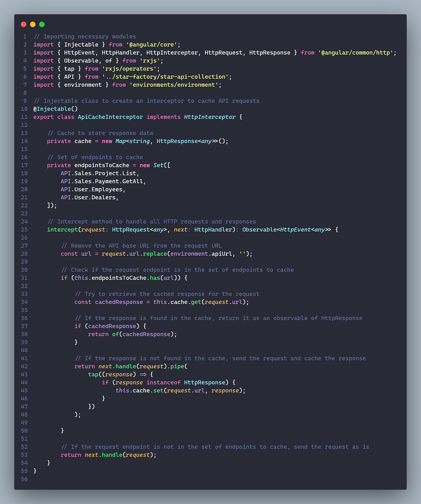Click line number 11 in gutter
The image size is (421, 504).
24,117
